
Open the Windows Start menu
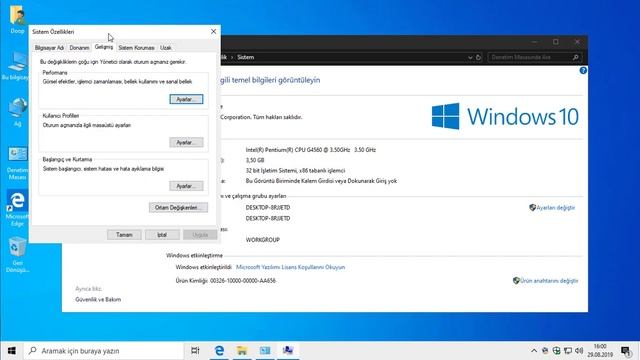(11, 351)
